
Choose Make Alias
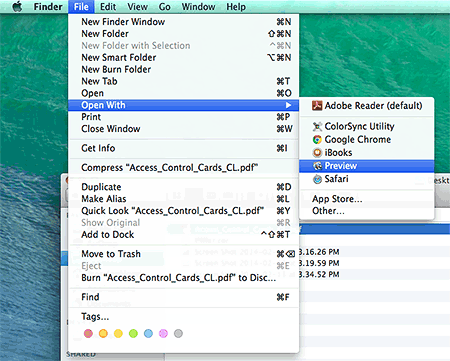183,199
